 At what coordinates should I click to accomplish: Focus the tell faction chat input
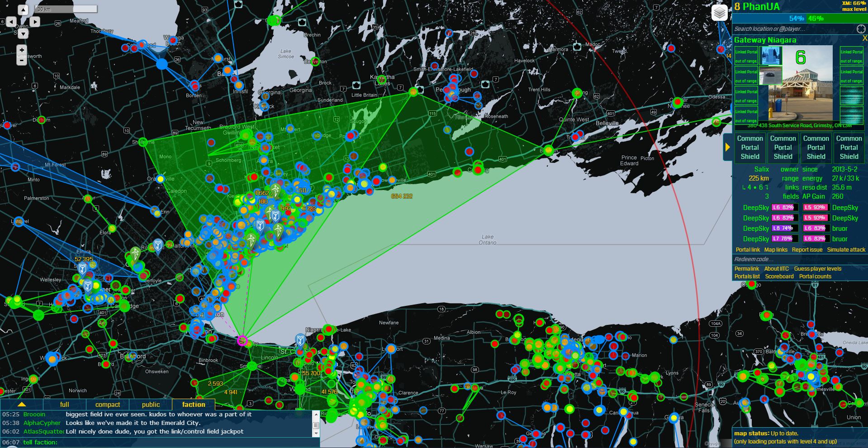(x=188, y=442)
